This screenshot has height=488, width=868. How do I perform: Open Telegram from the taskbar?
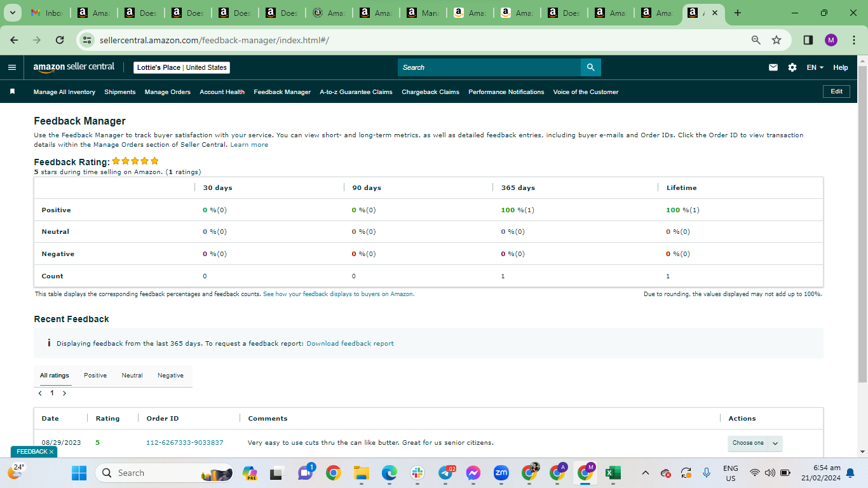click(447, 473)
